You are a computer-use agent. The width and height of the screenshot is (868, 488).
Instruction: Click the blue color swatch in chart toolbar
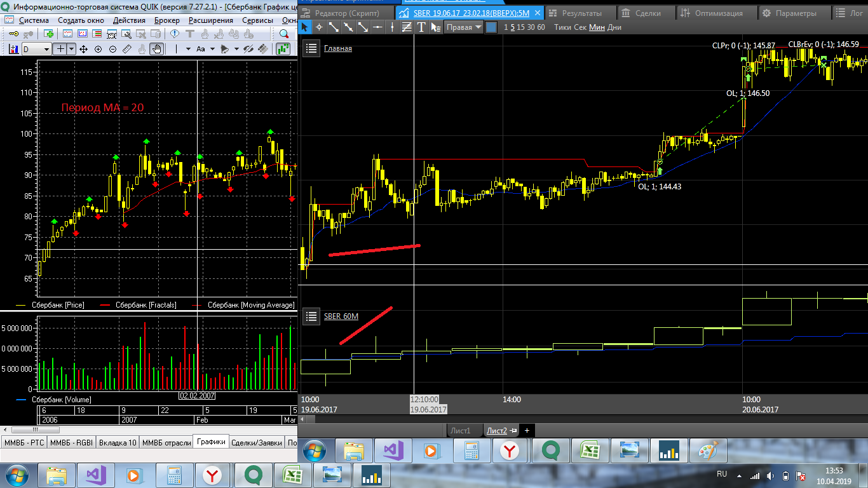click(x=491, y=27)
